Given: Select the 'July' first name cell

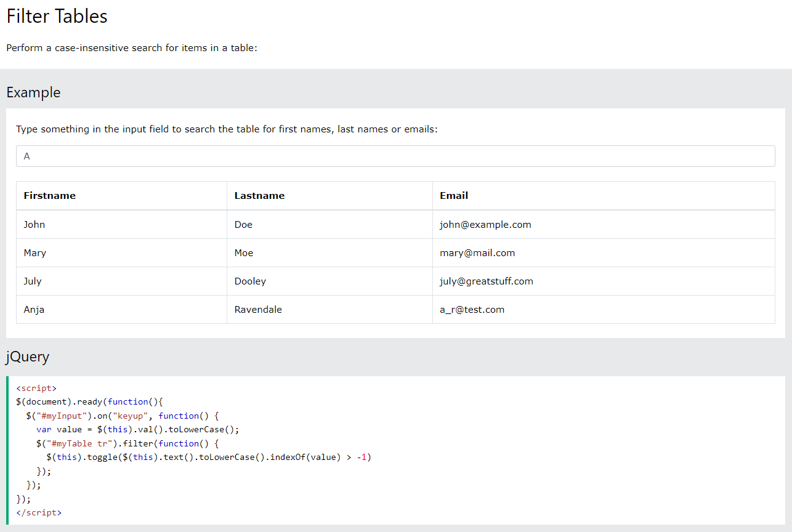Looking at the screenshot, I should [x=121, y=281].
